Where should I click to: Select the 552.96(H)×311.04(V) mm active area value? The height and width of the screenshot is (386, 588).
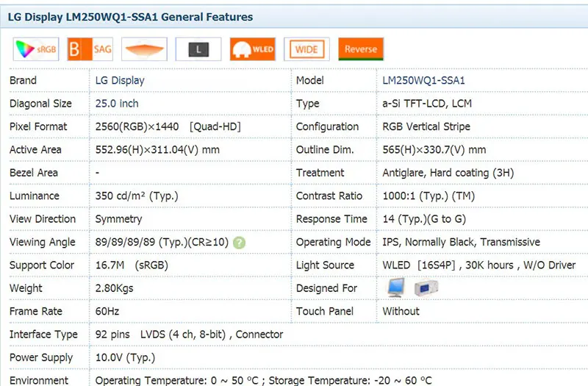click(157, 150)
